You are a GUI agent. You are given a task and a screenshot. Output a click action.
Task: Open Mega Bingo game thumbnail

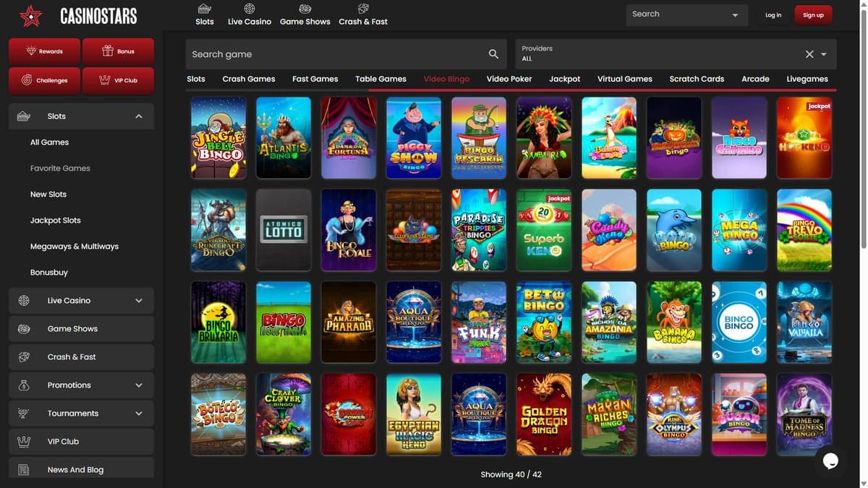coord(739,230)
